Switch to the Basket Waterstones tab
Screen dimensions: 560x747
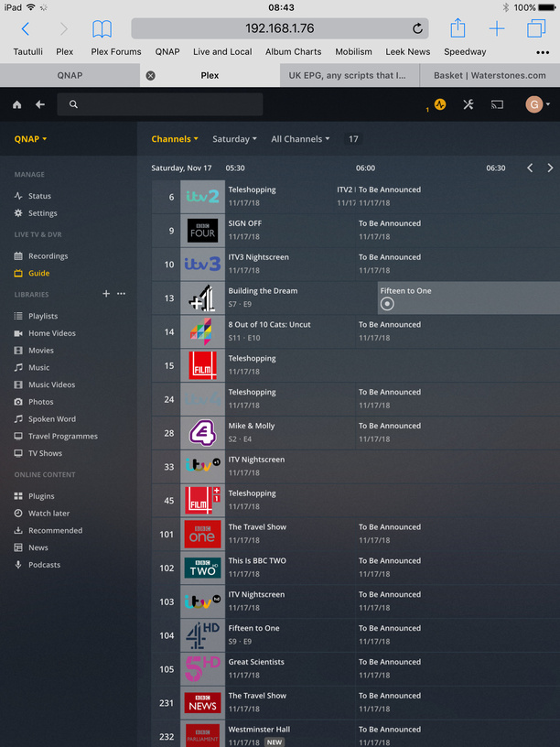click(x=490, y=75)
